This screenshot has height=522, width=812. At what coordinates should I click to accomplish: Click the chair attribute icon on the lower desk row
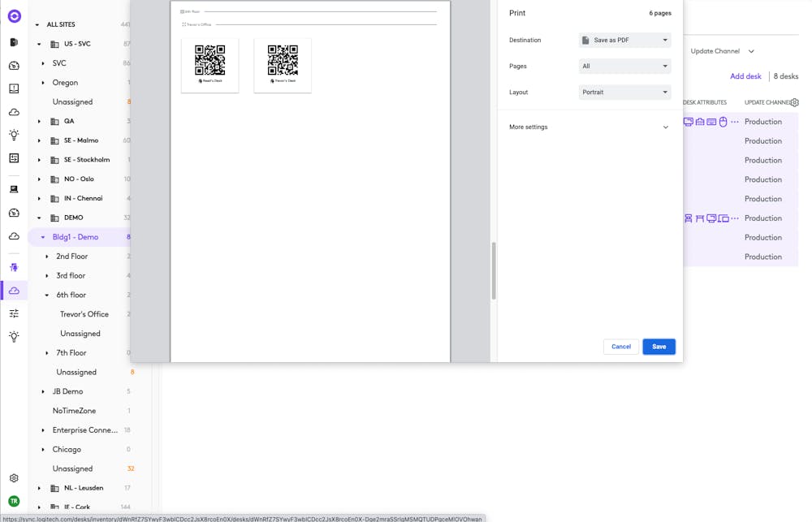tap(688, 218)
